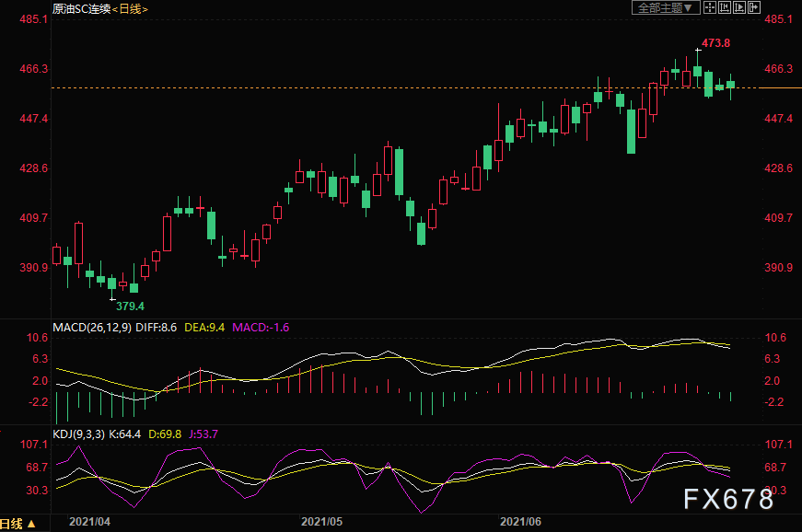Screen dimensions: 802x532
Task: Click the rightmost export arrow toolbar icon
Action: click(x=755, y=7)
